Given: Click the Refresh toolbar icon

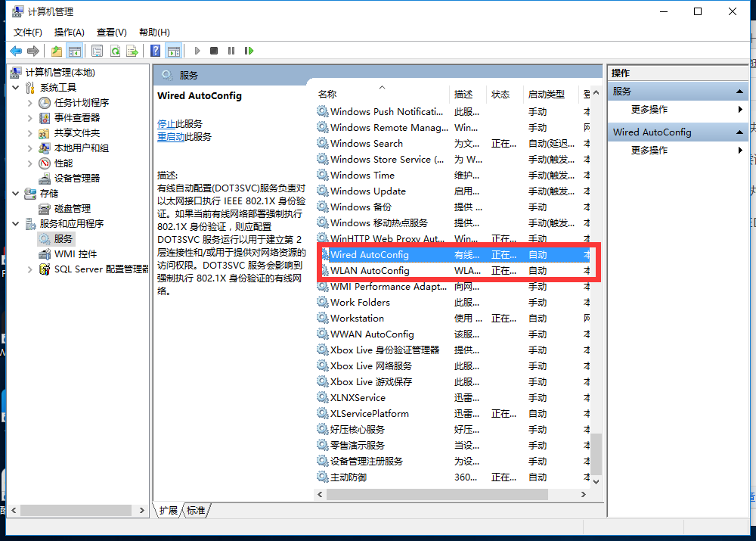Looking at the screenshot, I should (x=115, y=51).
